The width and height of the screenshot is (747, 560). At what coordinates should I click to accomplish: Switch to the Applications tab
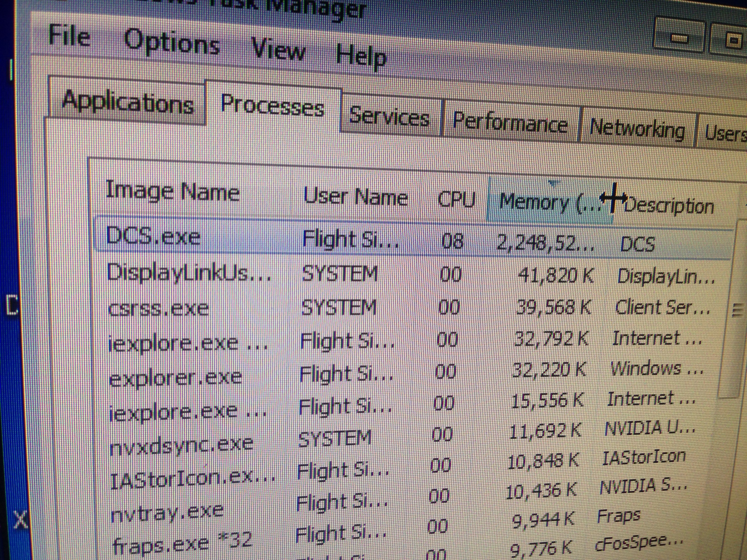(x=128, y=101)
